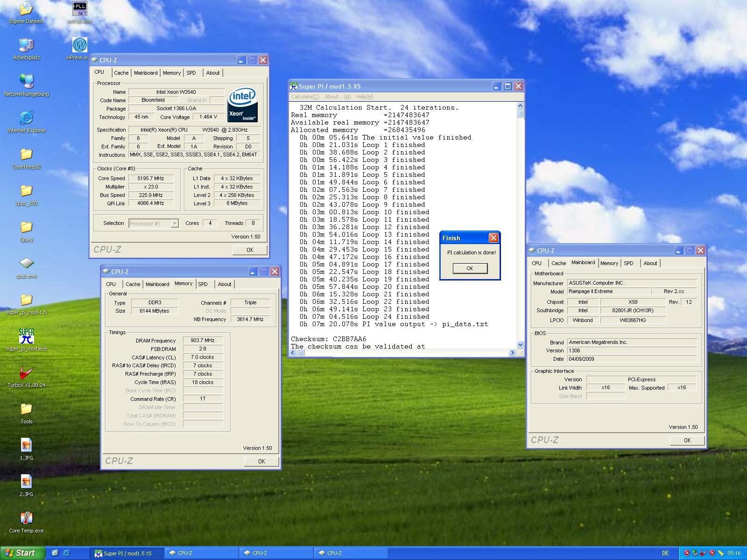Launch the Core Temp.exe desktop icon
Image resolution: width=747 pixels, height=560 pixels.
click(x=26, y=522)
